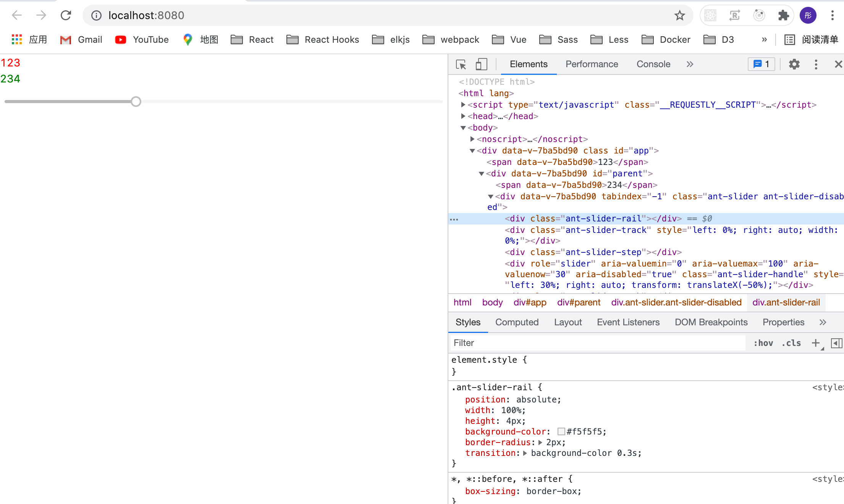Bookmark this page with the star
844x504 pixels.
679,15
